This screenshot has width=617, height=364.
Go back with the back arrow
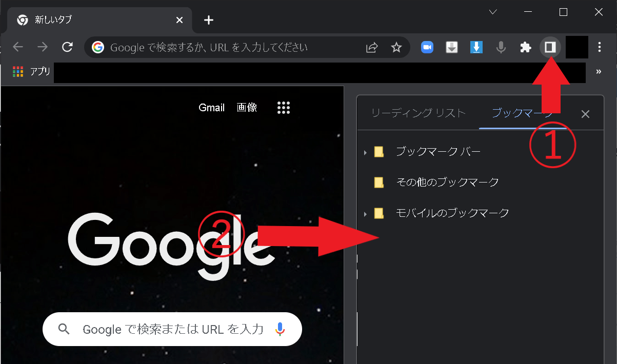click(x=18, y=47)
